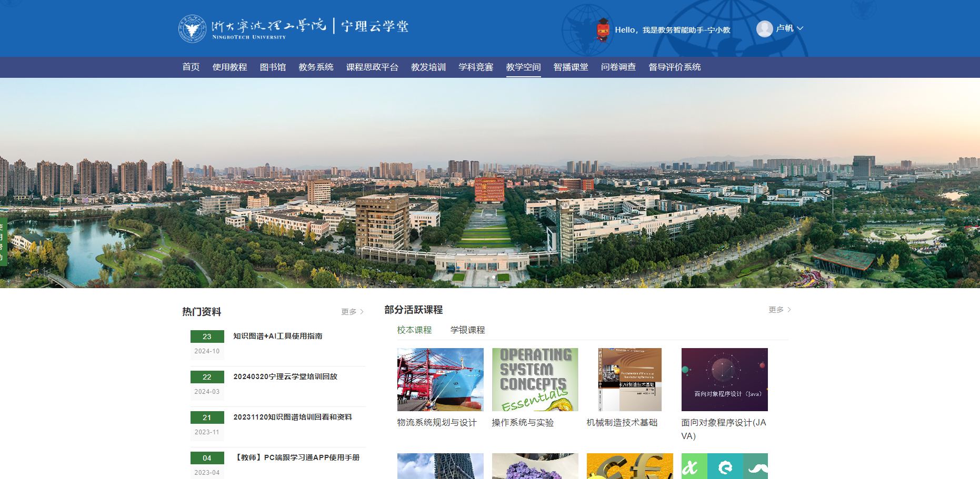Click the user avatar for 卢帆

coord(764,28)
